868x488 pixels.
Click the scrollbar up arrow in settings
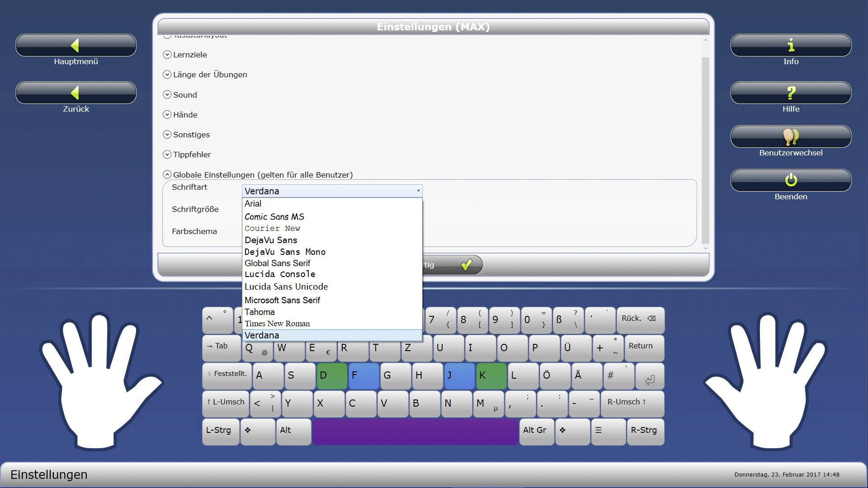coord(705,41)
